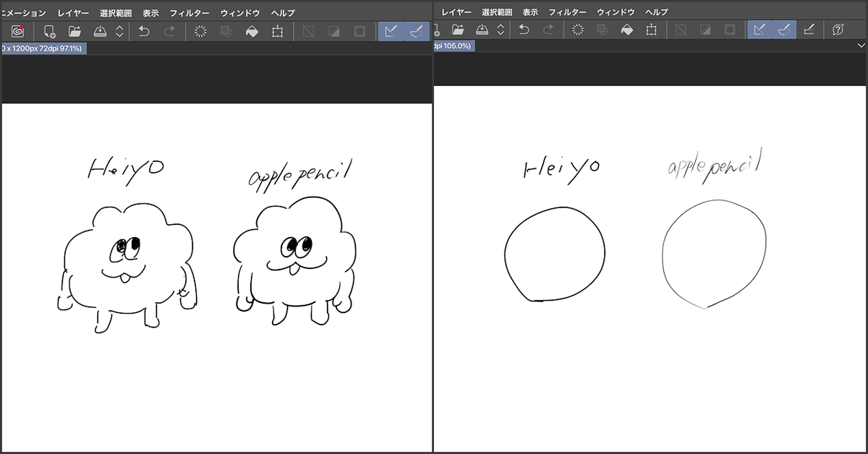The width and height of the screenshot is (868, 454).
Task: Click Open file folder icon in left window
Action: click(x=74, y=31)
